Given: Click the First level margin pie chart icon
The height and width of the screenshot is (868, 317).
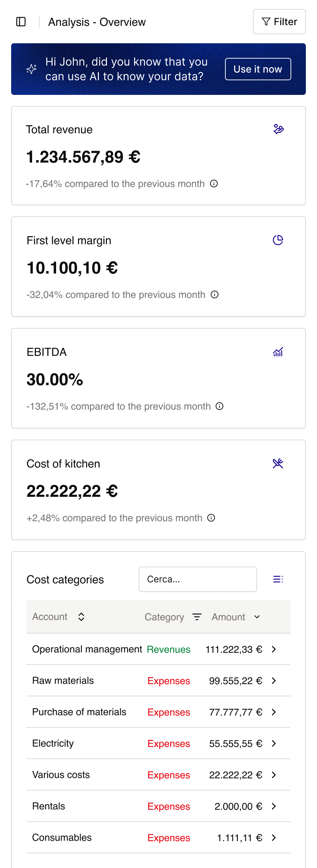Looking at the screenshot, I should click(x=278, y=240).
